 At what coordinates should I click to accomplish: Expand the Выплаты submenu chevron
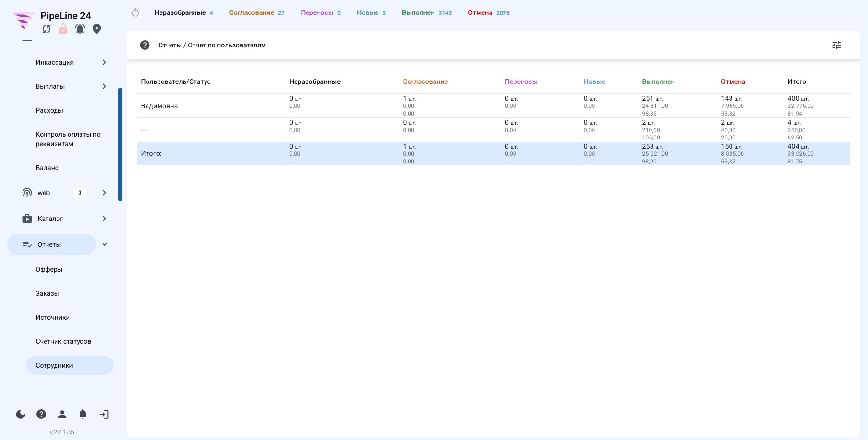[104, 86]
